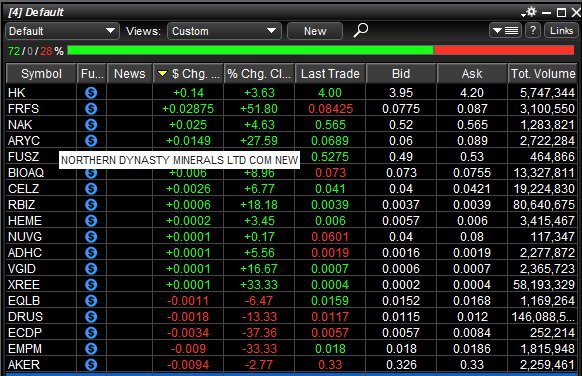This screenshot has height=376, width=582.
Task: Select the NAK symbol
Action: pos(20,124)
